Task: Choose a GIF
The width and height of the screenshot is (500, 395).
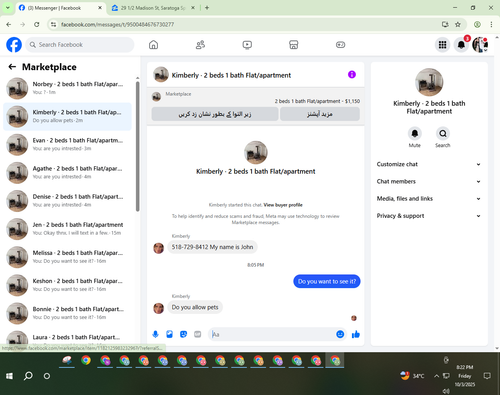Action: (x=197, y=334)
